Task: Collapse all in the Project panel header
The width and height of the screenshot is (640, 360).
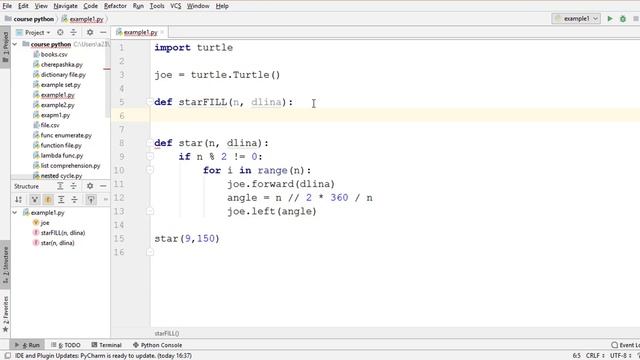Action: tap(73, 32)
